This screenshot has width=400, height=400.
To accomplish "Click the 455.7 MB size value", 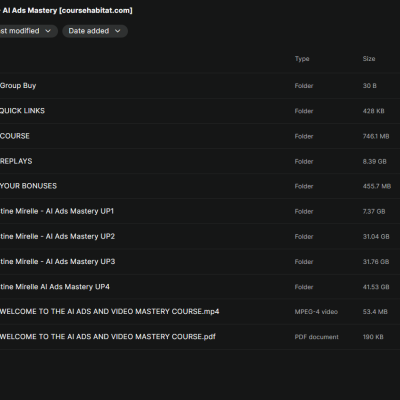I will [x=377, y=186].
